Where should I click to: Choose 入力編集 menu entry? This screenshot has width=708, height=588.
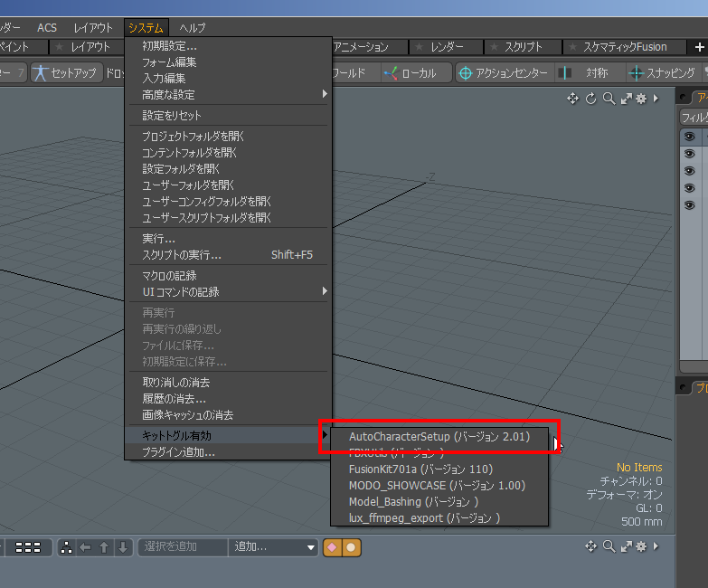coord(229,79)
